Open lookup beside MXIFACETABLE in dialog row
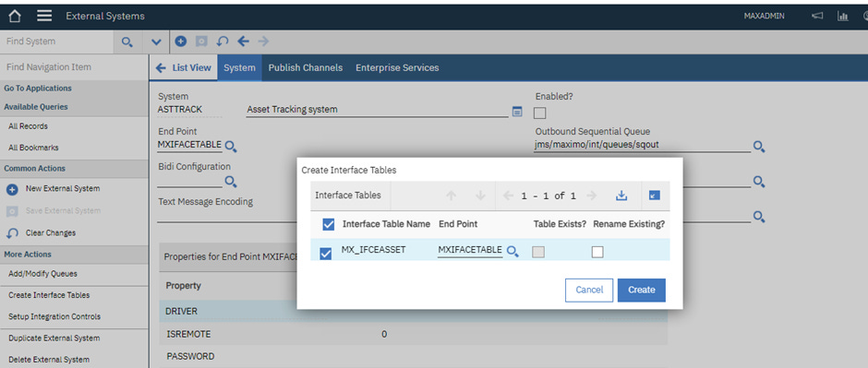868x368 pixels. (x=512, y=252)
